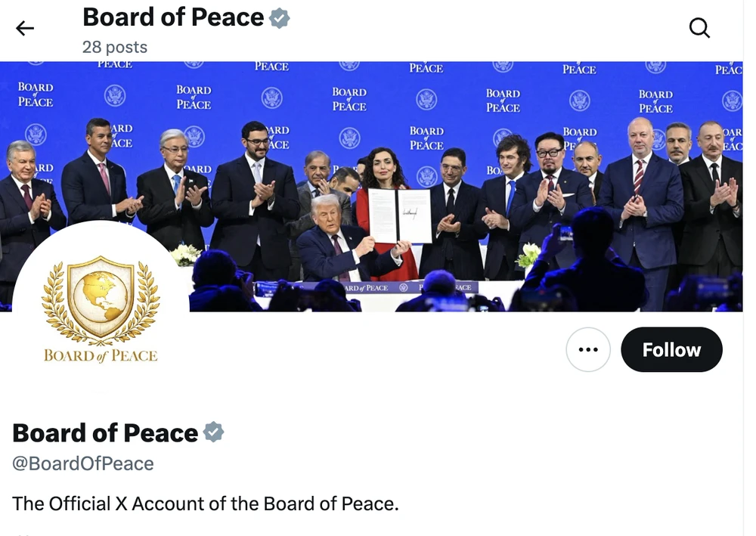Click the "BOARD of PEACE" wordmark under logo
Screen dimensions: 756x536
101,355
